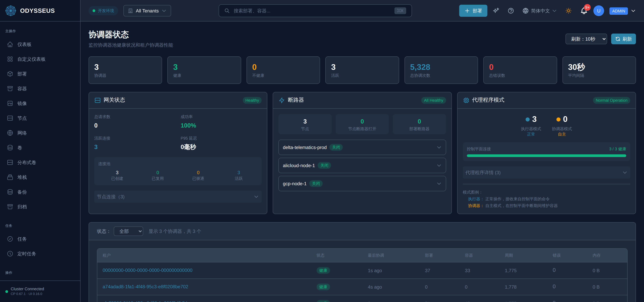Open 自定义仪表板 in the sidebar
The height and width of the screenshot is (302, 644).
40,59
